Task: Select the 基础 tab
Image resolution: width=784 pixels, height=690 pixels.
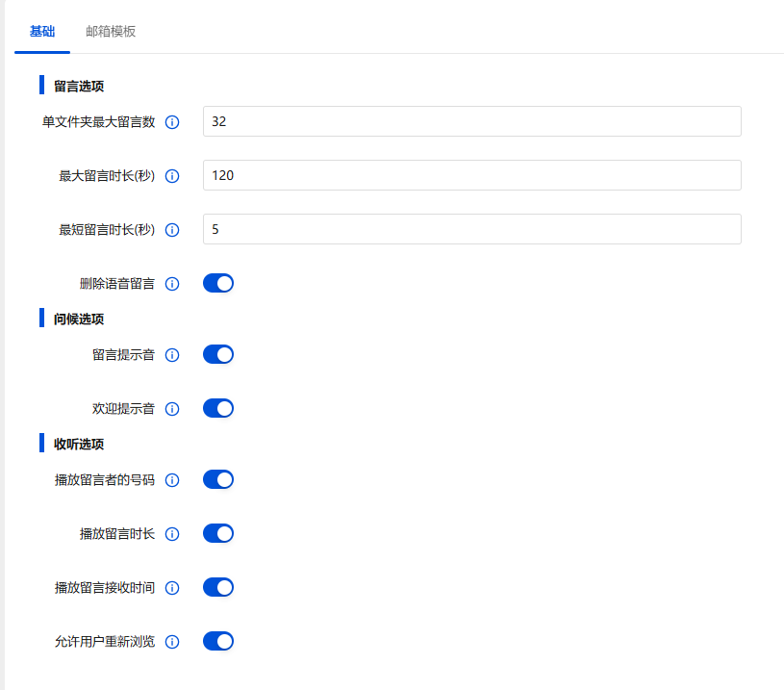Action: point(42,31)
